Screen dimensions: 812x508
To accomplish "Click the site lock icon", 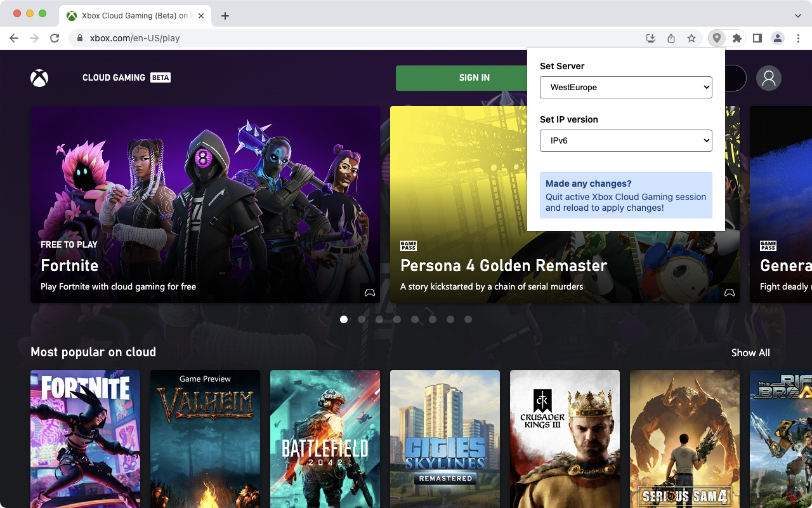I will pyautogui.click(x=80, y=38).
